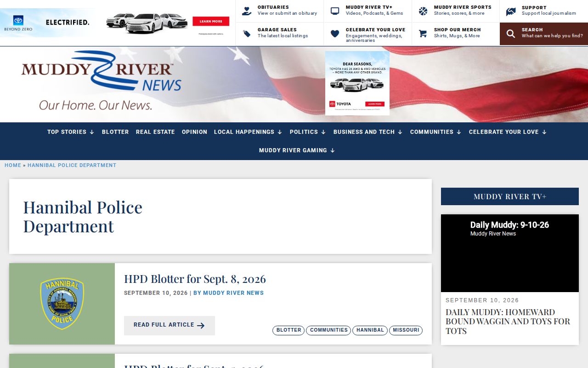The width and height of the screenshot is (588, 368).
Task: Open the Politics menu label
Action: pos(304,132)
